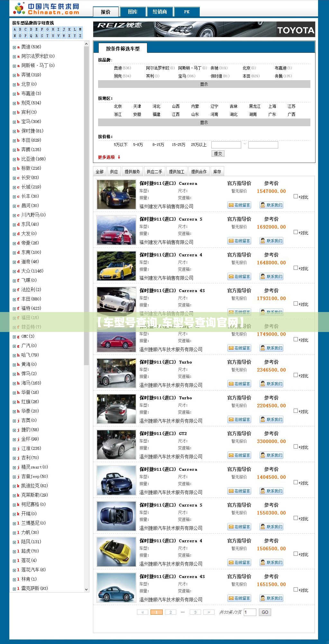Click the sidebar scrollbar up arrow
The height and width of the screenshot is (644, 329).
(x=86, y=44)
